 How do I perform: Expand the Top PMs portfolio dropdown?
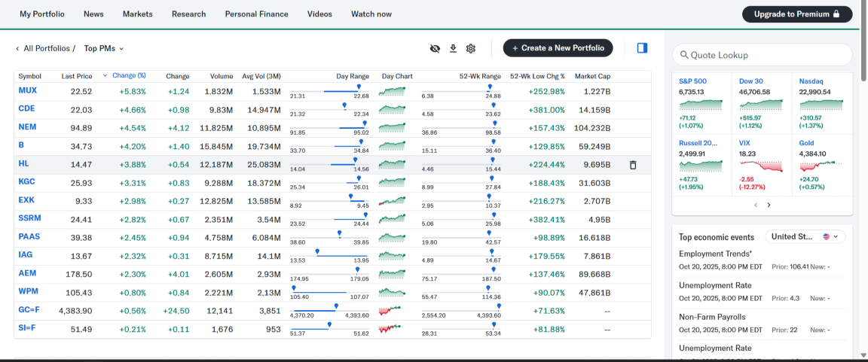121,48
